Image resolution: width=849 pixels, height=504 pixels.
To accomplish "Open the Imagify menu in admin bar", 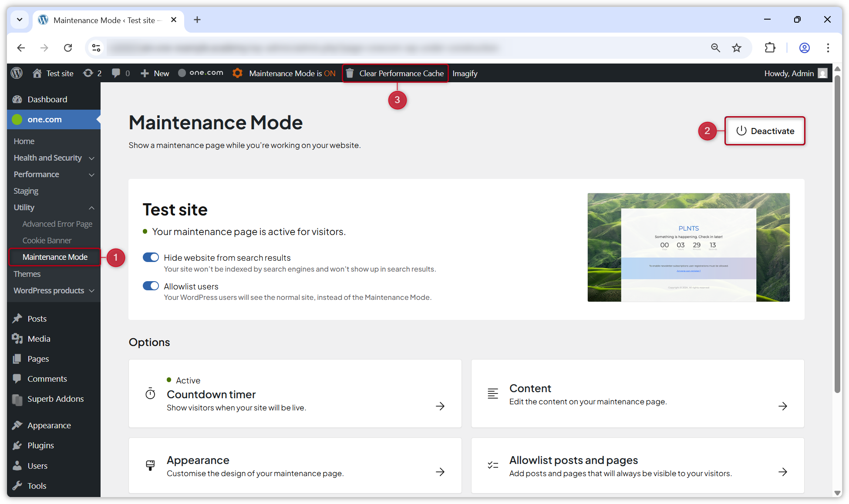I will pos(465,73).
